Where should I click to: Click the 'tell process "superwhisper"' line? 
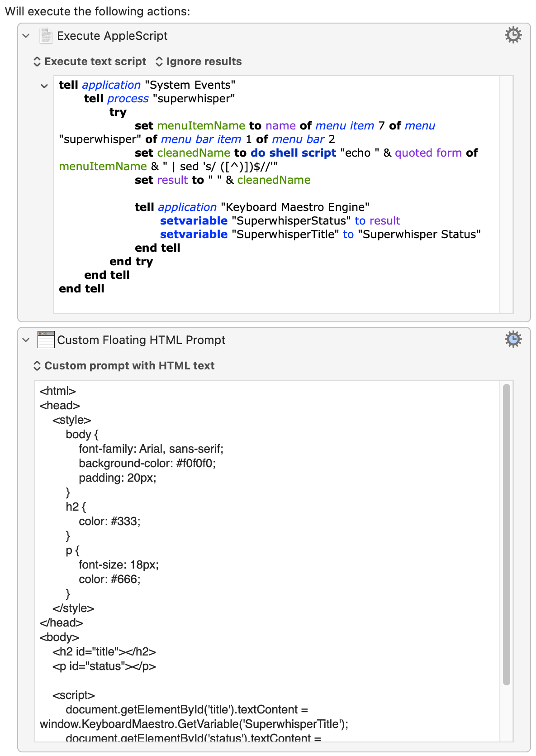pyautogui.click(x=159, y=99)
